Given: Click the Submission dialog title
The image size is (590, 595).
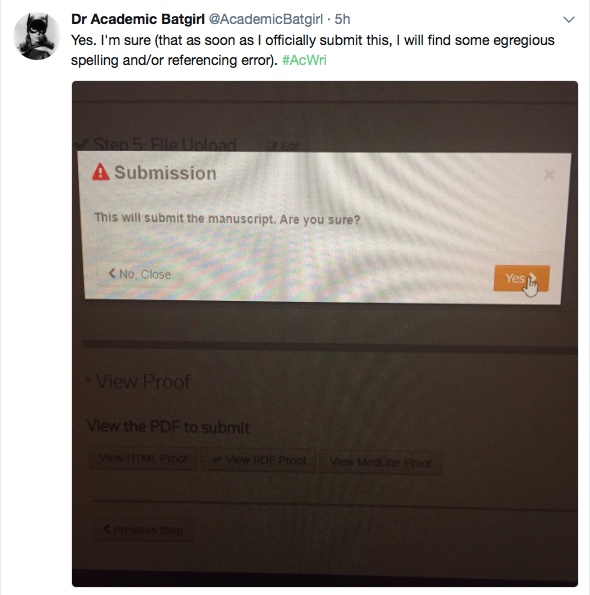Looking at the screenshot, I should pyautogui.click(x=165, y=173).
